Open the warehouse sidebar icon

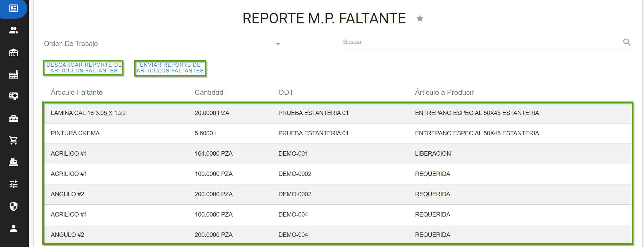point(14,52)
